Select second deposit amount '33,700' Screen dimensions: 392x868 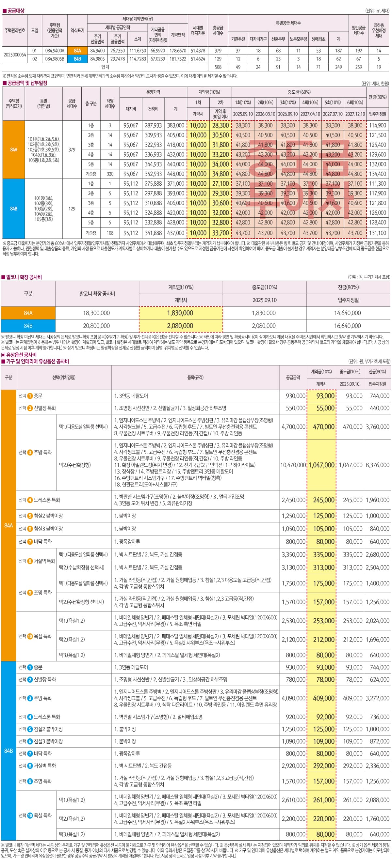pos(220,233)
